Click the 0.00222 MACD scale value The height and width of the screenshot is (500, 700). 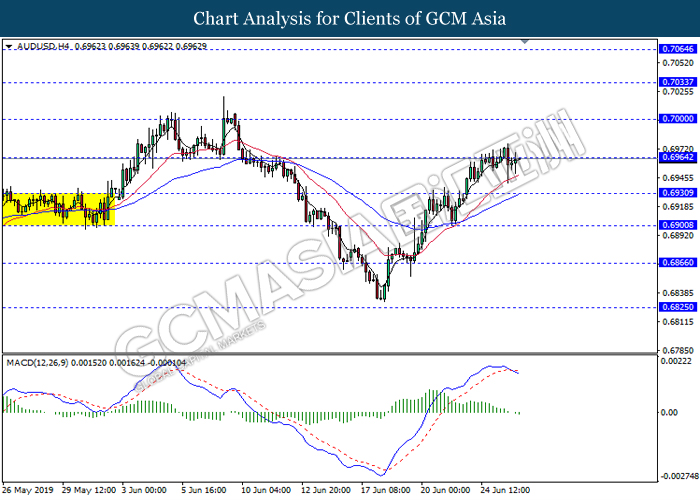point(676,361)
